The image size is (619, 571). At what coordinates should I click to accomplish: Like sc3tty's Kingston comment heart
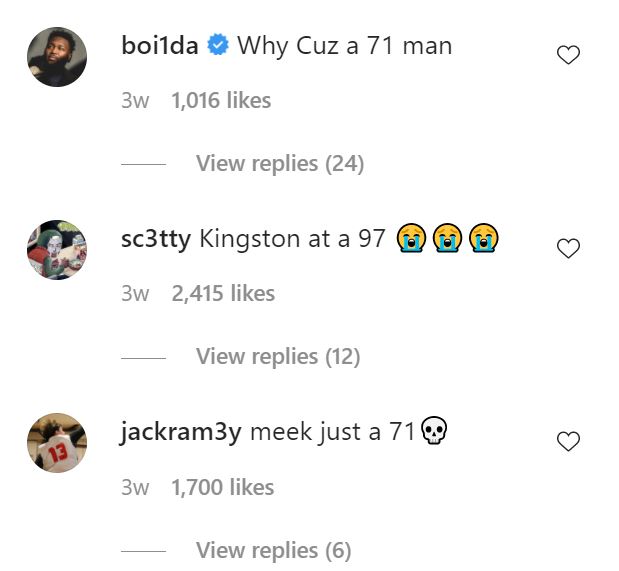coord(568,249)
